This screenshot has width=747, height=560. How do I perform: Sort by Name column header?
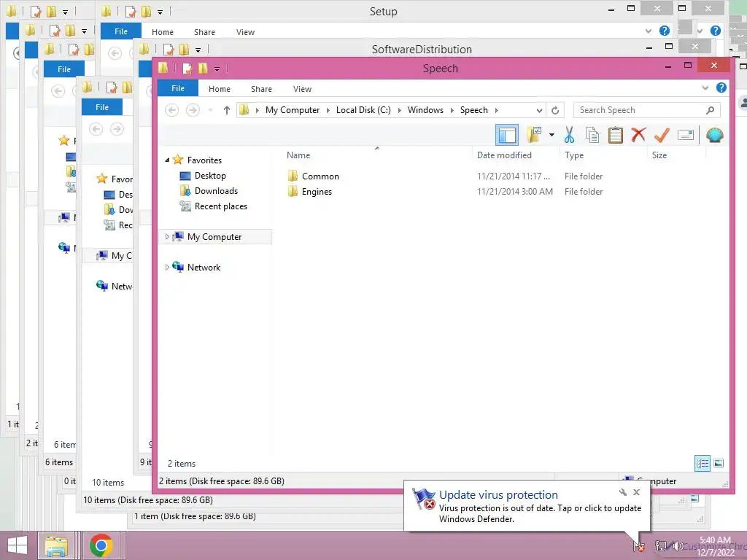[x=298, y=155]
